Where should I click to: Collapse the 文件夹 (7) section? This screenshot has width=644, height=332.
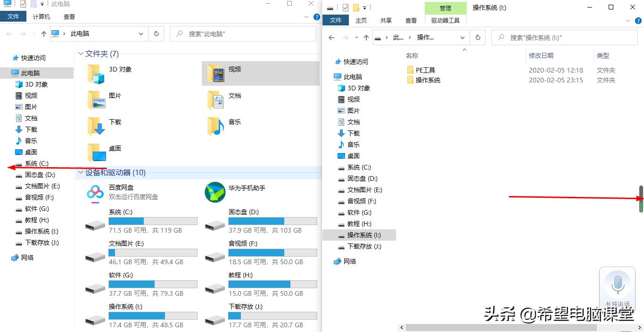pyautogui.click(x=80, y=54)
